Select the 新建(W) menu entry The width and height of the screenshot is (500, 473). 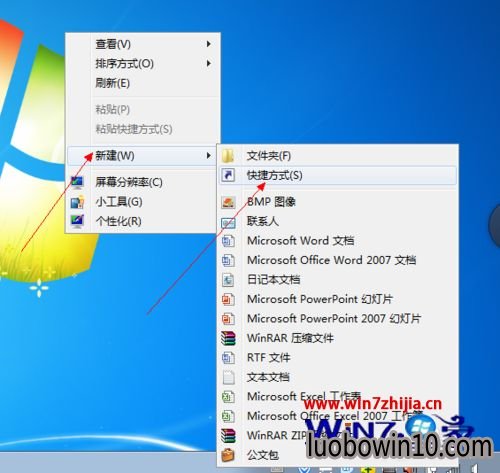[143, 155]
